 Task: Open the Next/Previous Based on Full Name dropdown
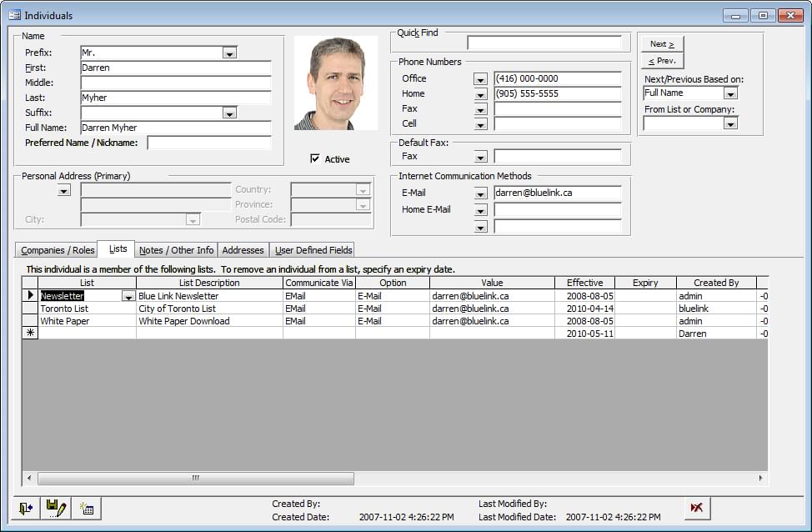coord(730,93)
